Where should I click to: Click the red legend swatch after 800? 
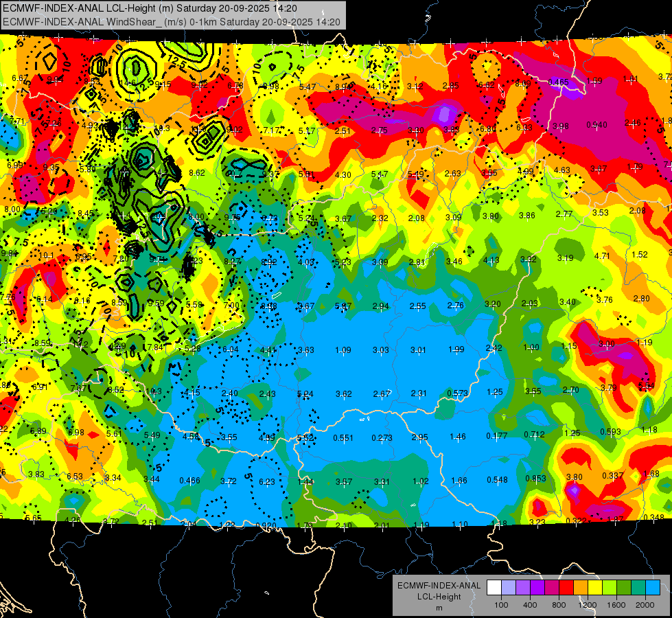click(x=566, y=588)
